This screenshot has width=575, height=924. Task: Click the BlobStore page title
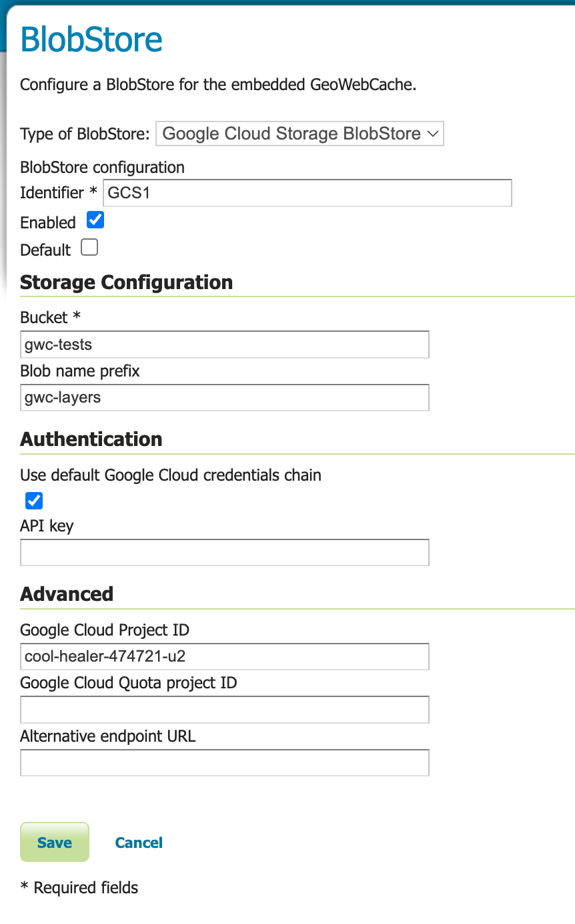[x=91, y=39]
